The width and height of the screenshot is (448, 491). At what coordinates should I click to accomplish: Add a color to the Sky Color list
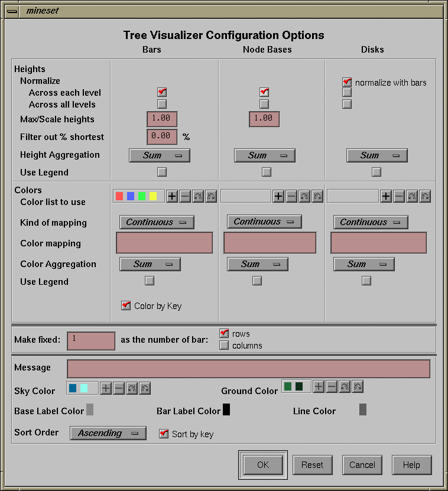point(106,388)
